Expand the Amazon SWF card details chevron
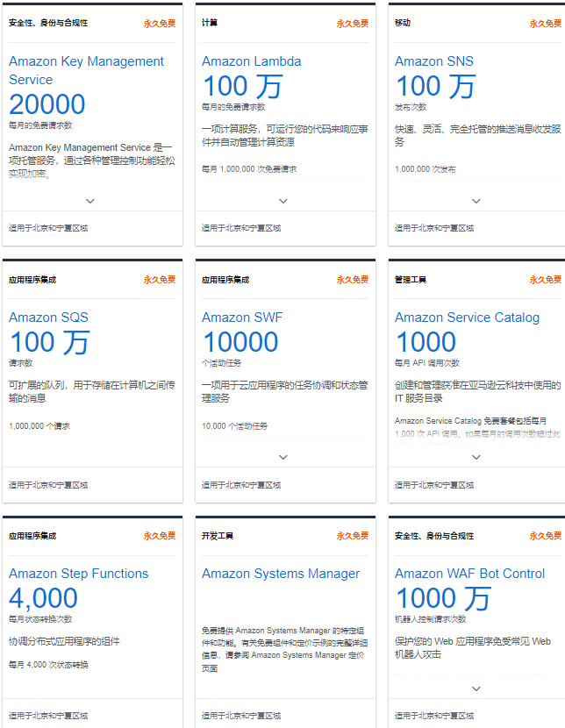 click(x=283, y=457)
